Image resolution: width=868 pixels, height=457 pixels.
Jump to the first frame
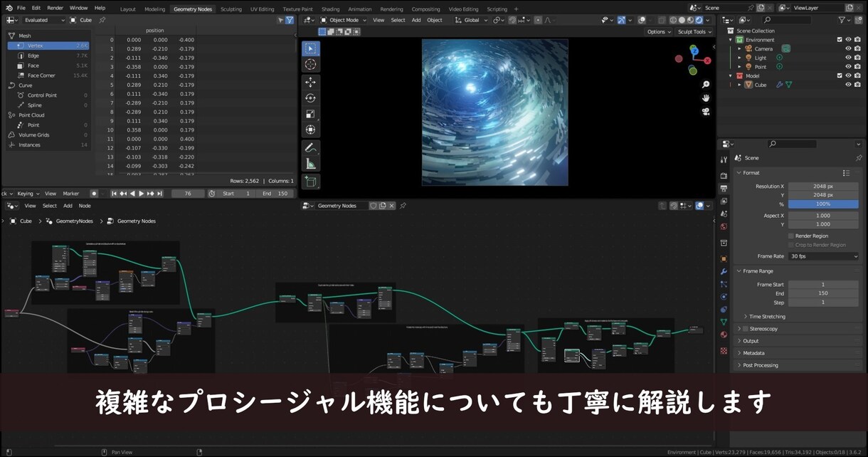coord(113,194)
